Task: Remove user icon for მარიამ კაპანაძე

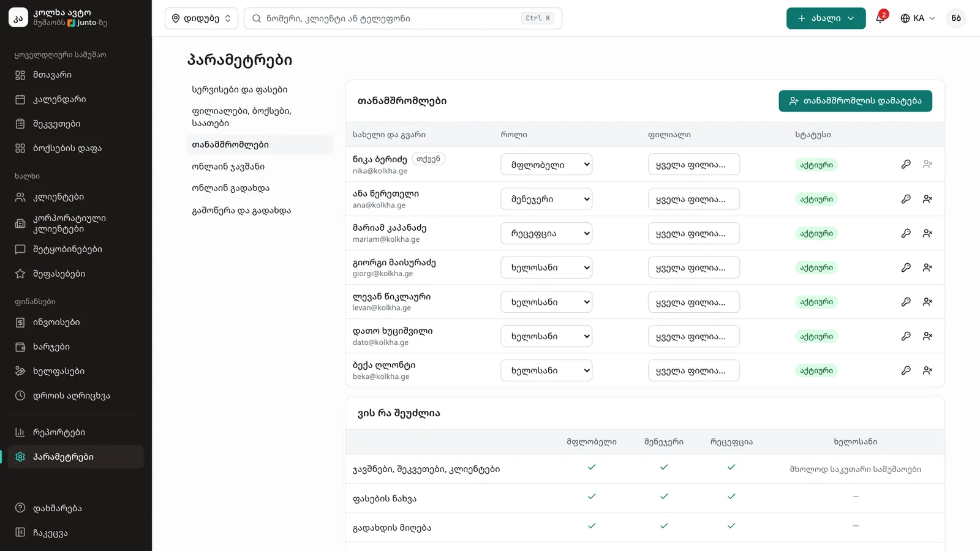Action: coord(928,233)
